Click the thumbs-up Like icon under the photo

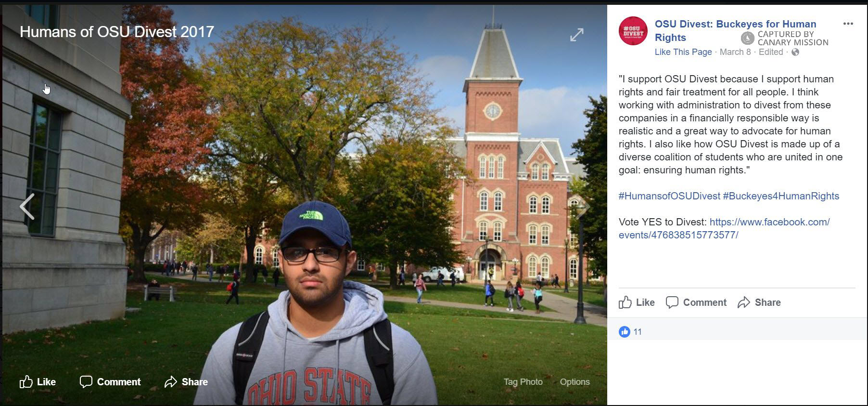coord(26,382)
